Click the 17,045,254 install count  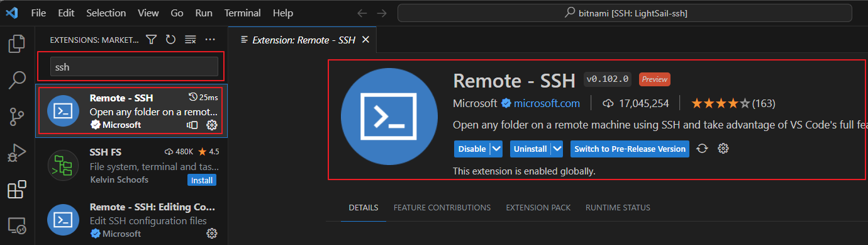coord(635,103)
